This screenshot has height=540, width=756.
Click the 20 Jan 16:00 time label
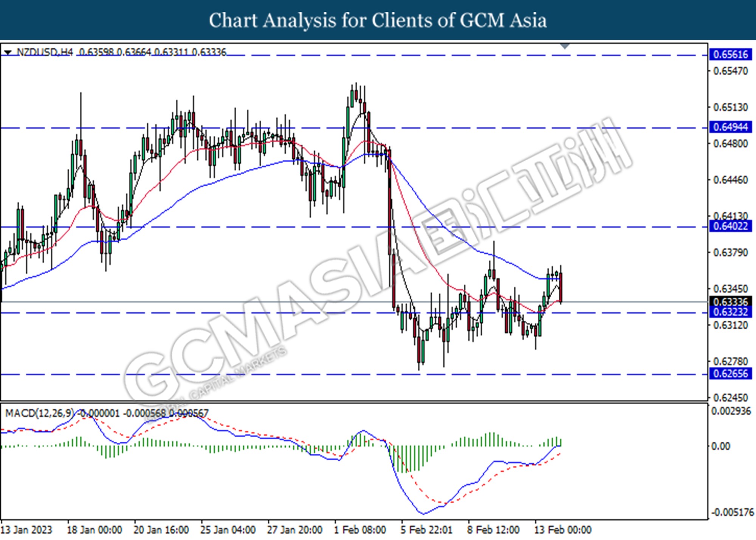coord(161,530)
